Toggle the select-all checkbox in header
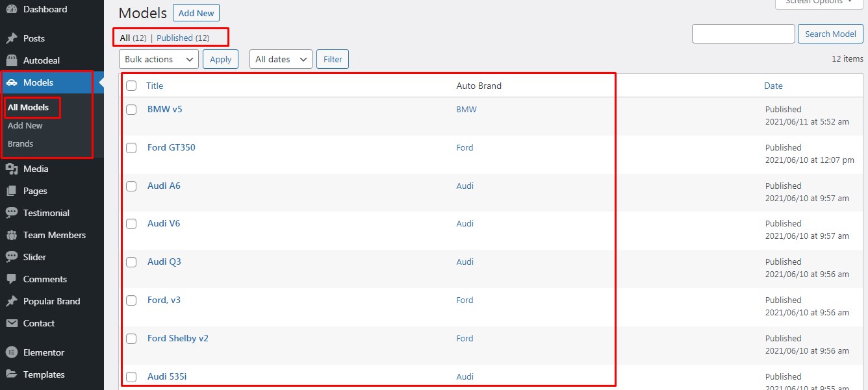This screenshot has height=390, width=868. coord(131,86)
